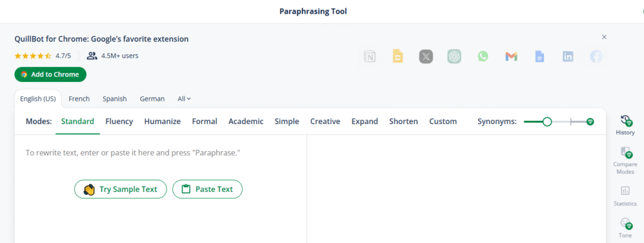This screenshot has height=243, width=644.
Task: Click the Facebook icon
Action: 596,56
